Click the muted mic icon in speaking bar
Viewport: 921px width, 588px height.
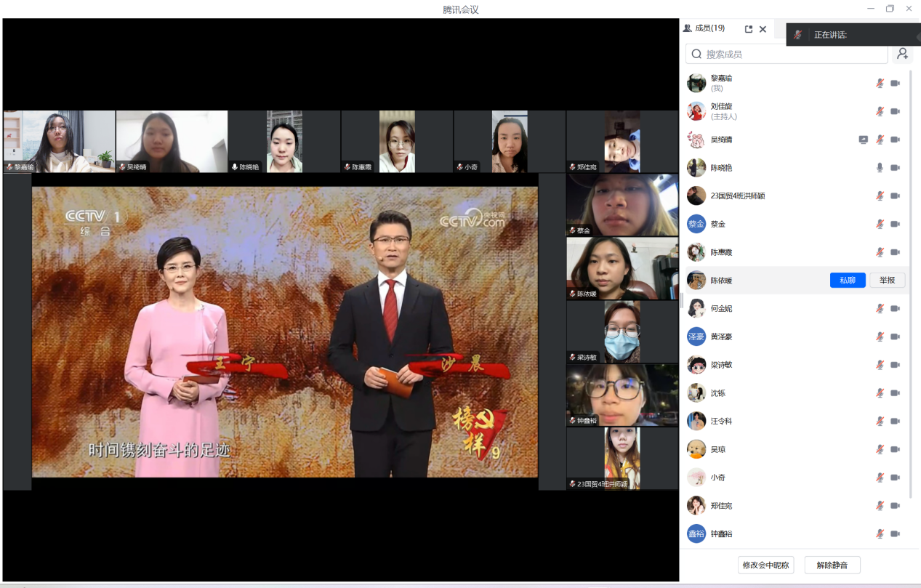[797, 35]
